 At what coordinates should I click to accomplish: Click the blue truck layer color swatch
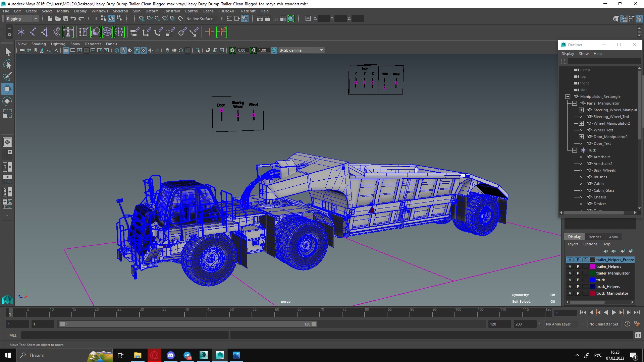(593, 280)
